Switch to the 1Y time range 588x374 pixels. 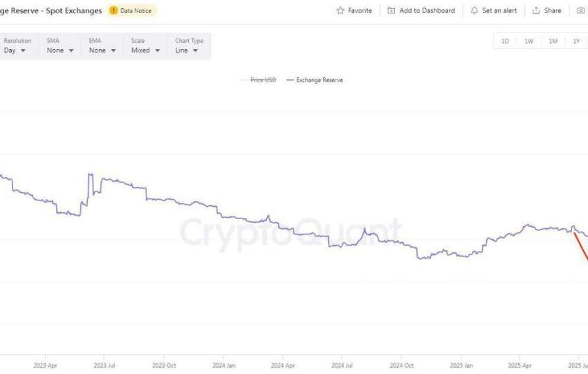point(576,41)
